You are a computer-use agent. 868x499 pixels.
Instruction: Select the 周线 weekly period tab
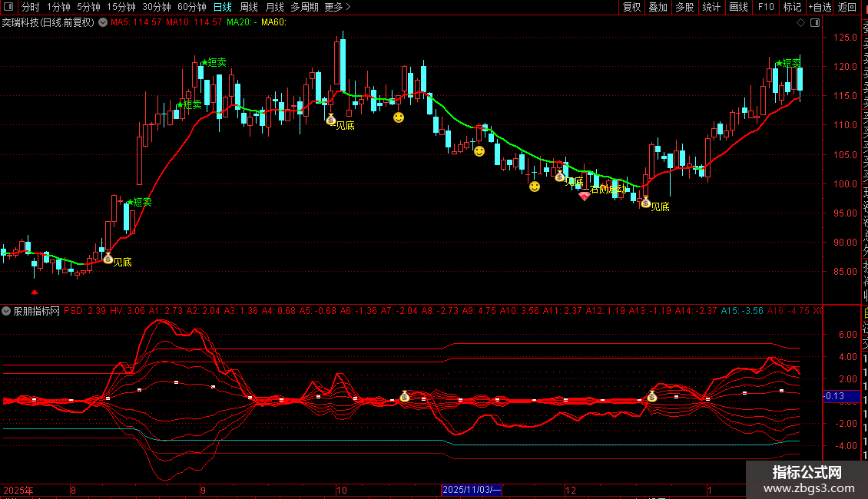249,7
